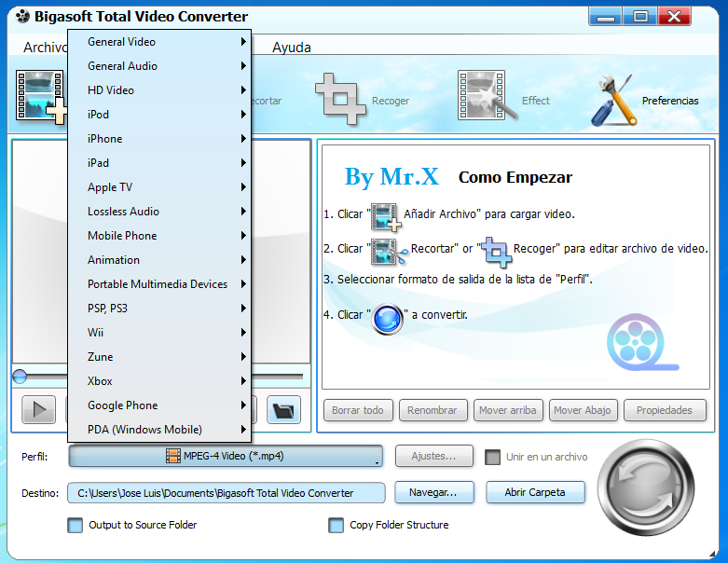The width and height of the screenshot is (728, 563).
Task: Click the Effect toolbar label
Action: [536, 101]
